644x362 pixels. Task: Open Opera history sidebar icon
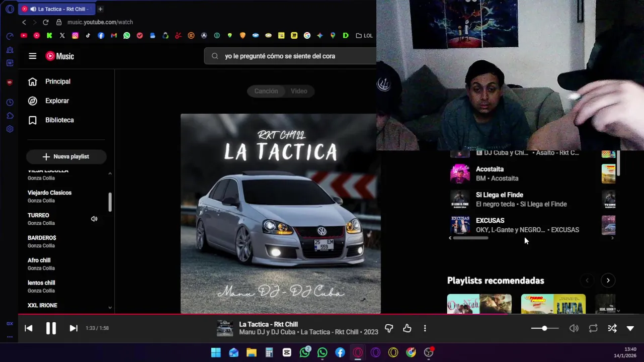click(x=10, y=103)
